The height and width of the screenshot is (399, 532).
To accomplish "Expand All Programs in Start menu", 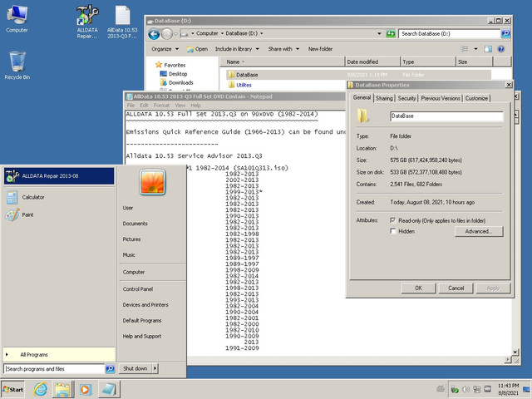I will point(59,355).
